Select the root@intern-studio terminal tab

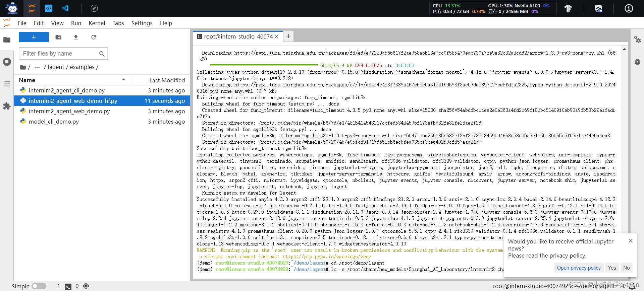click(x=238, y=37)
